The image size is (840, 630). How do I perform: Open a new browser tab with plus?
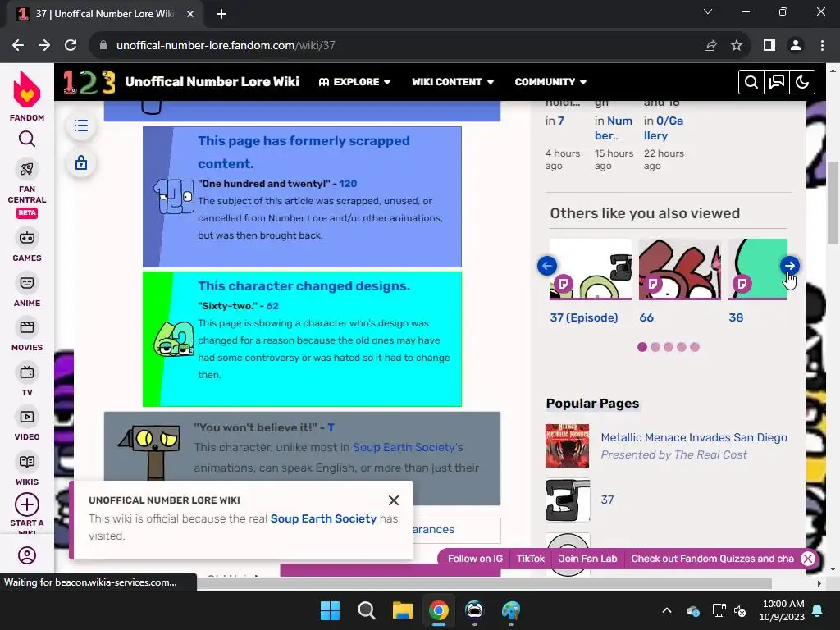pyautogui.click(x=221, y=14)
